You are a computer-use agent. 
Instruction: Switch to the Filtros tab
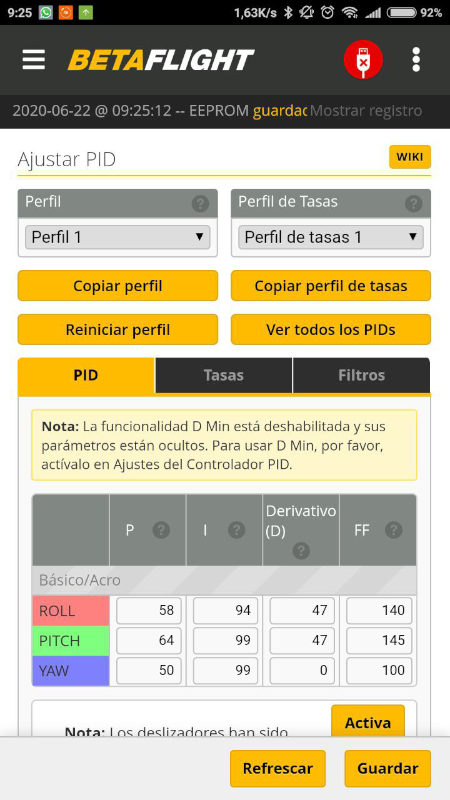(361, 376)
